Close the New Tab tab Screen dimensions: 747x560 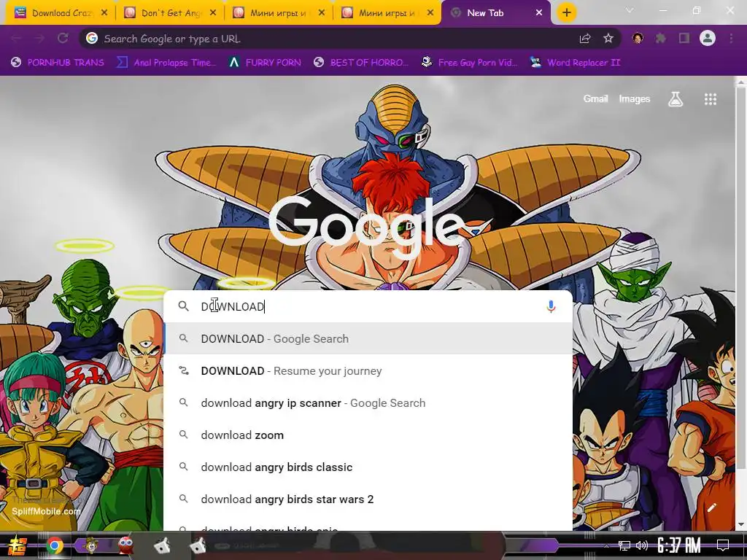point(539,13)
